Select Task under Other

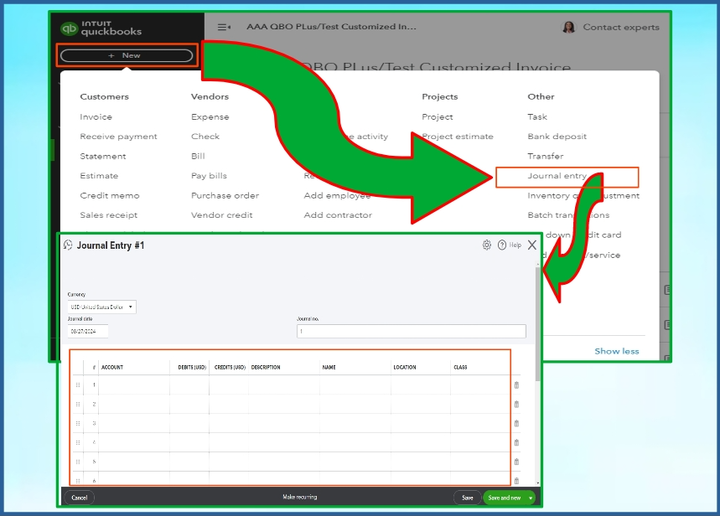click(x=537, y=117)
